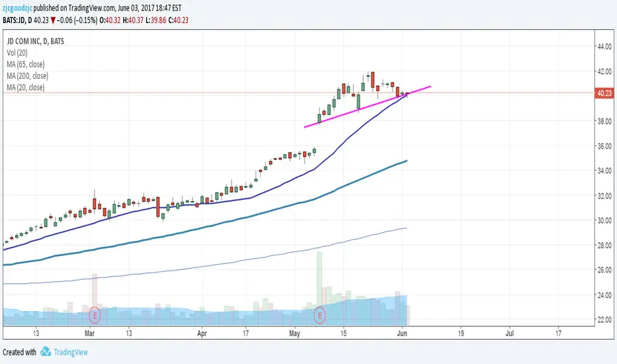Click the May earnings E marker
Screen dimensions: 617x364
point(320,316)
